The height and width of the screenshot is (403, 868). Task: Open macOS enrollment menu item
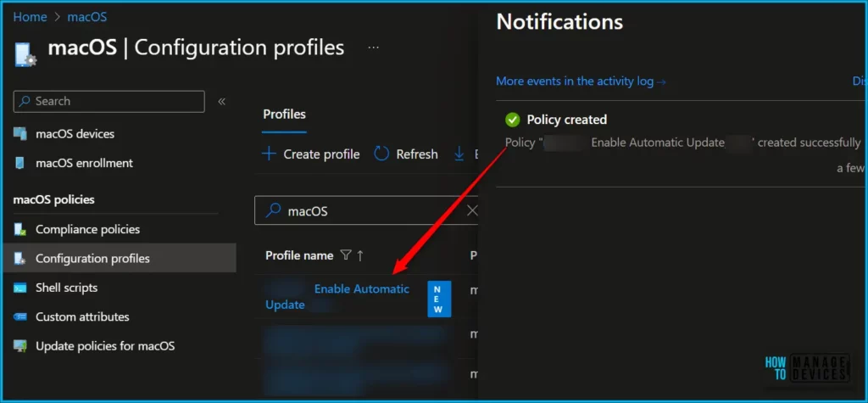(84, 163)
